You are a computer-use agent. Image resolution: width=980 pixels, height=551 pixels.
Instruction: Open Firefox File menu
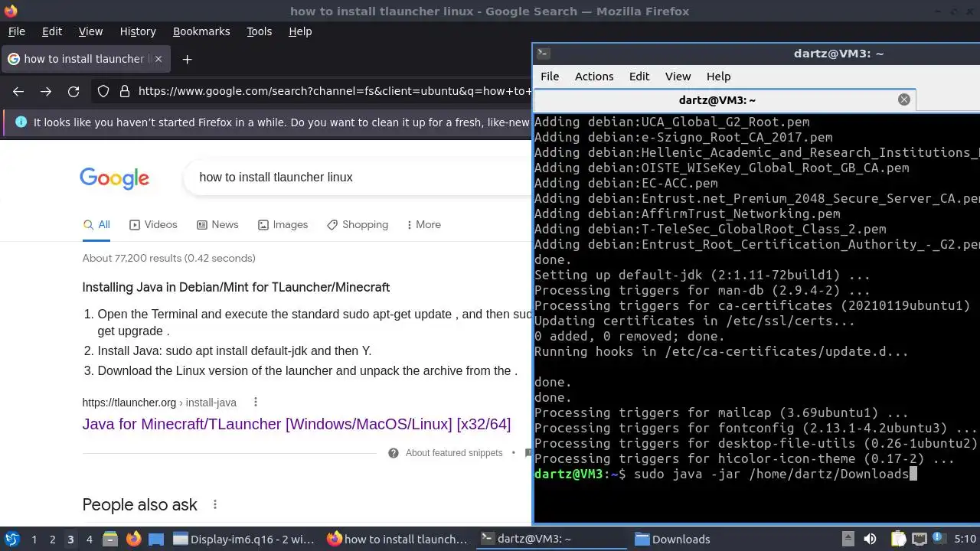(17, 31)
